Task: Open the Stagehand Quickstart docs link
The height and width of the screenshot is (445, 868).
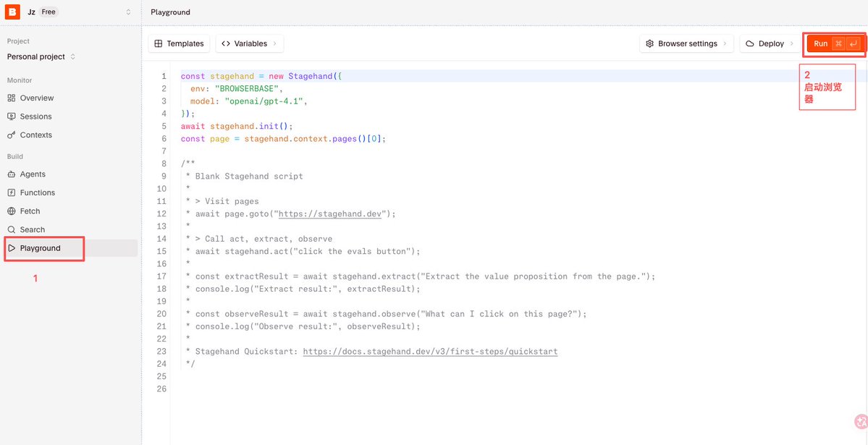Action: pos(430,352)
